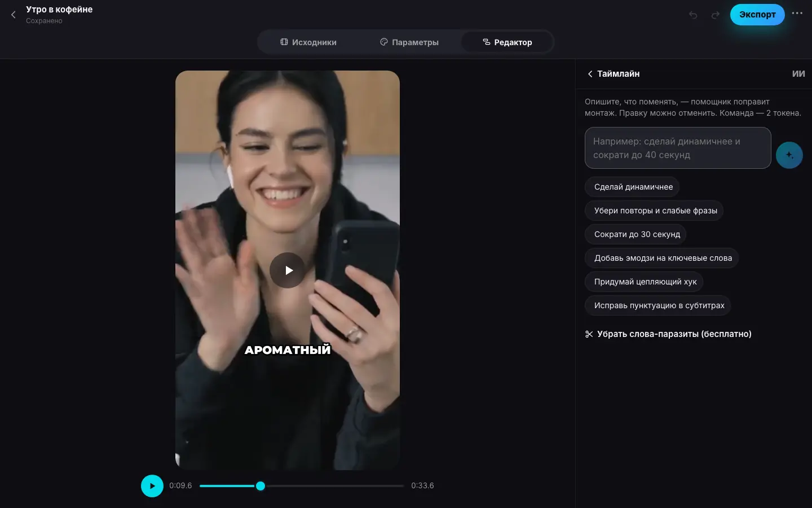812x508 pixels.
Task: Go back using the top-left arrow
Action: click(x=14, y=15)
